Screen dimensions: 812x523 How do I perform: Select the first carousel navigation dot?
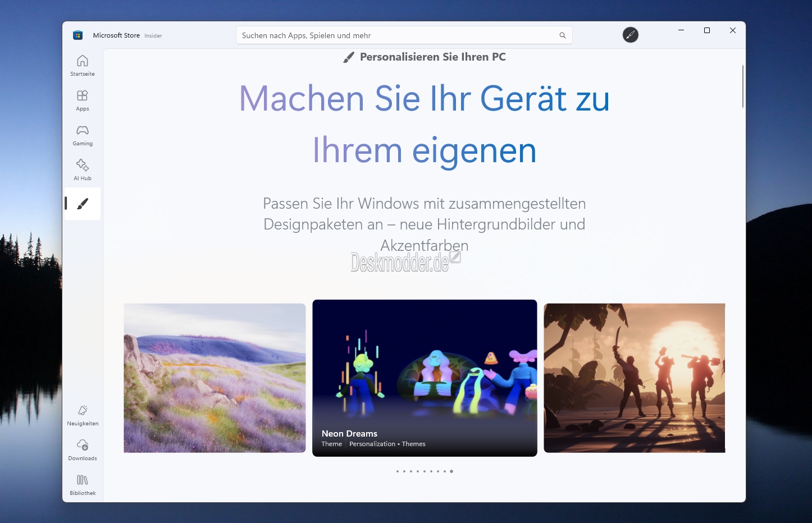tap(398, 471)
